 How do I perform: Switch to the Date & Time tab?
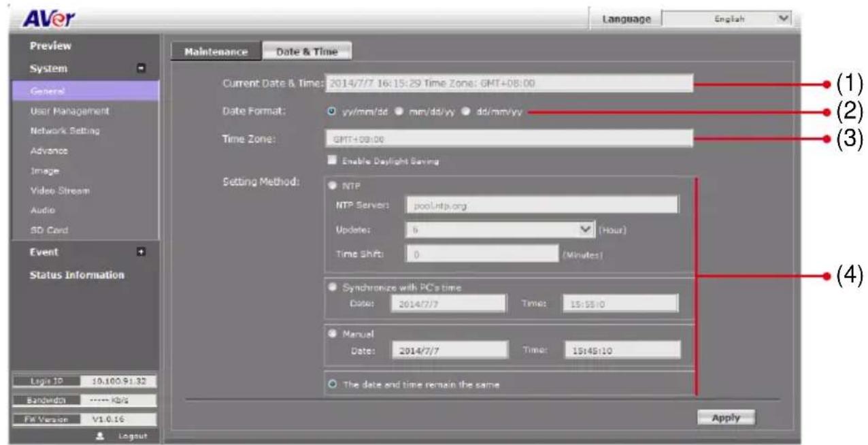click(x=307, y=52)
